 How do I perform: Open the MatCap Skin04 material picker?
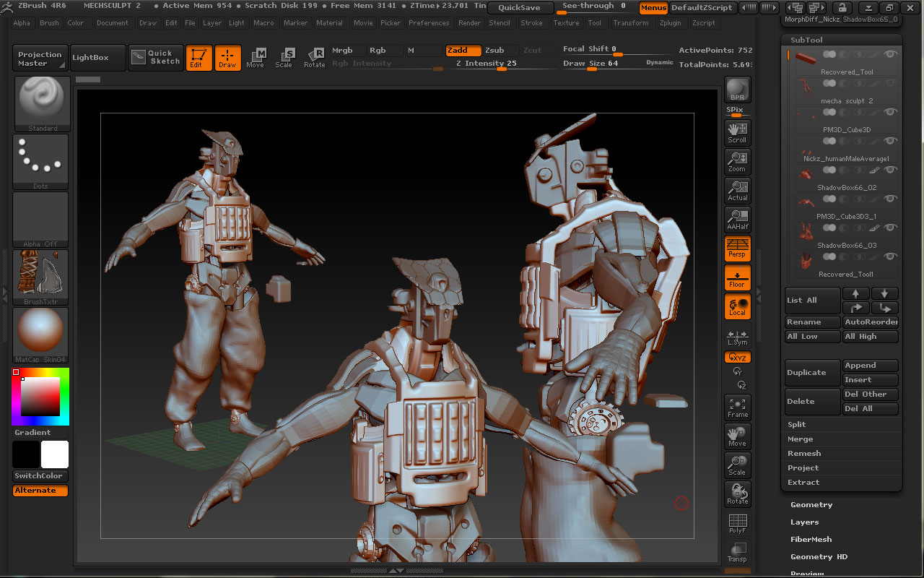click(41, 335)
